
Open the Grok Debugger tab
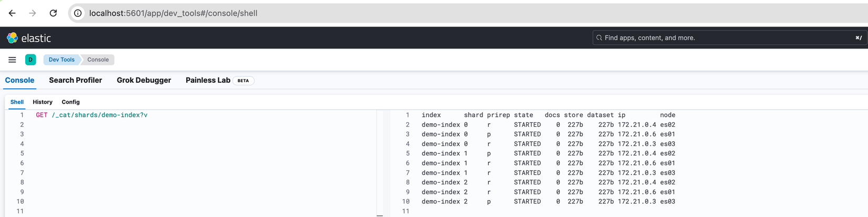[x=144, y=81]
